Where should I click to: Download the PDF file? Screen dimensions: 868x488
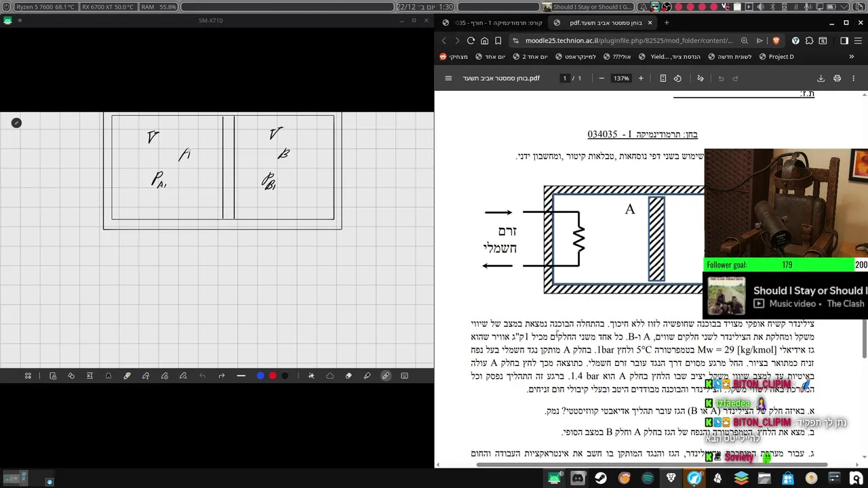821,79
